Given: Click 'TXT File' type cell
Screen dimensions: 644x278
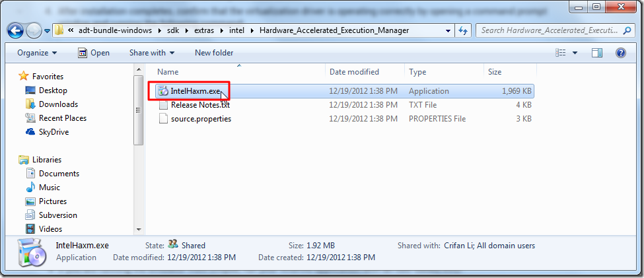Looking at the screenshot, I should tap(423, 105).
